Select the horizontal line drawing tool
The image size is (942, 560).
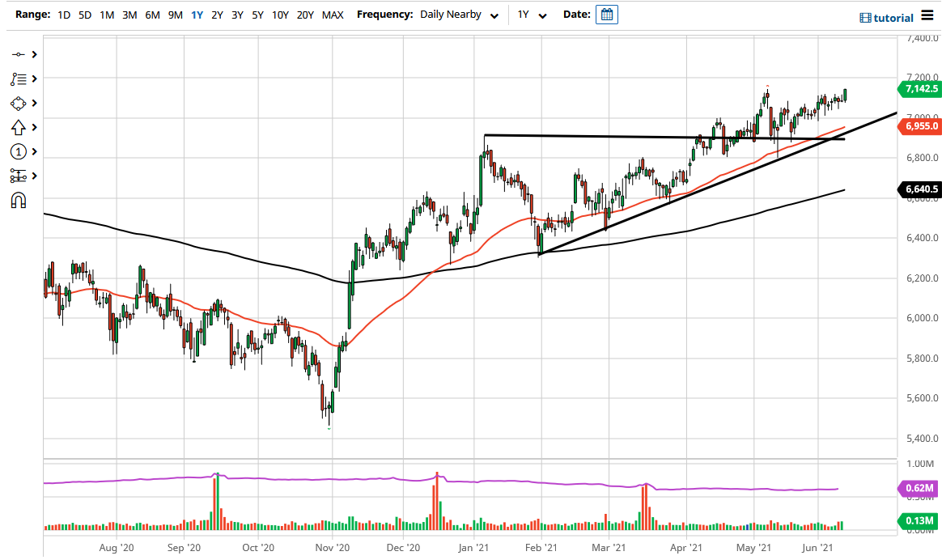[20, 55]
